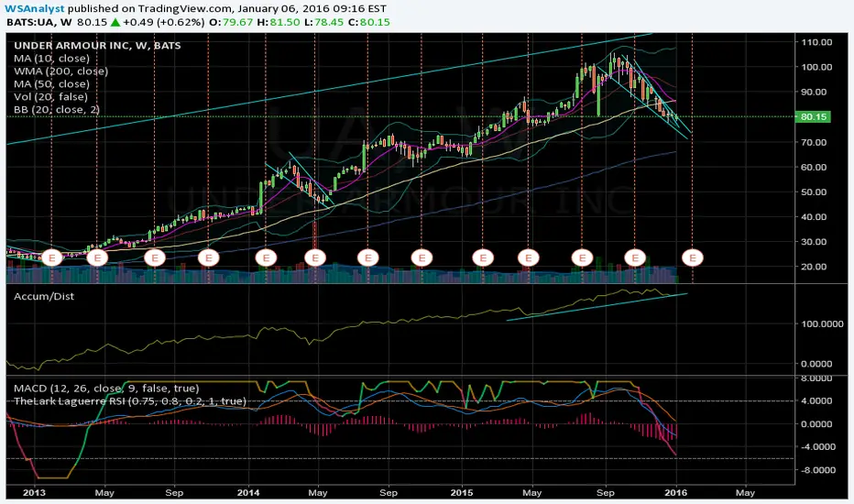Click the MACD (12, 26, close, 9) label
This screenshot has width=854, height=504.
tap(106, 389)
